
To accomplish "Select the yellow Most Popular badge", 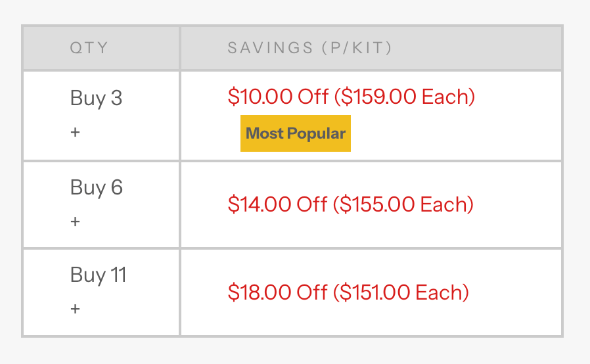I will tap(295, 133).
